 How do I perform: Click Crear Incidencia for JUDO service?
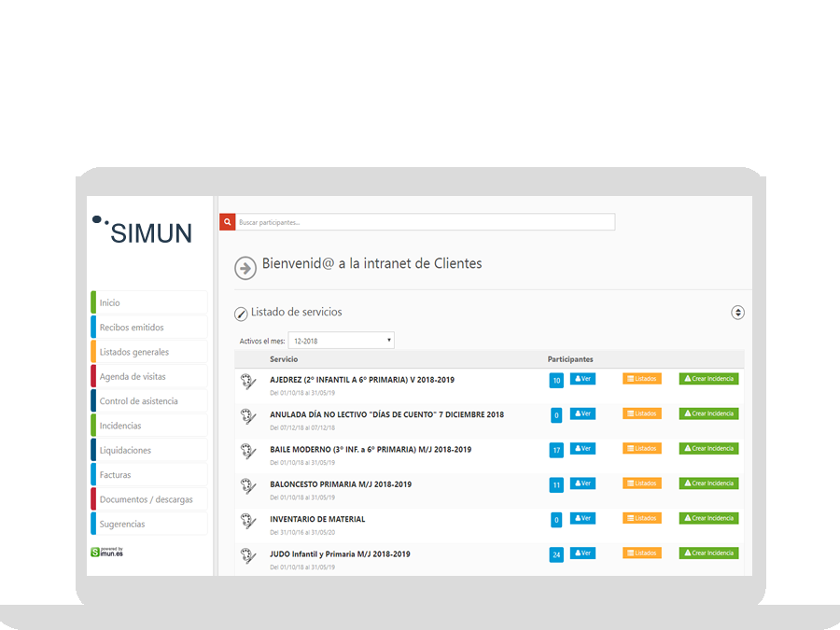click(x=708, y=553)
